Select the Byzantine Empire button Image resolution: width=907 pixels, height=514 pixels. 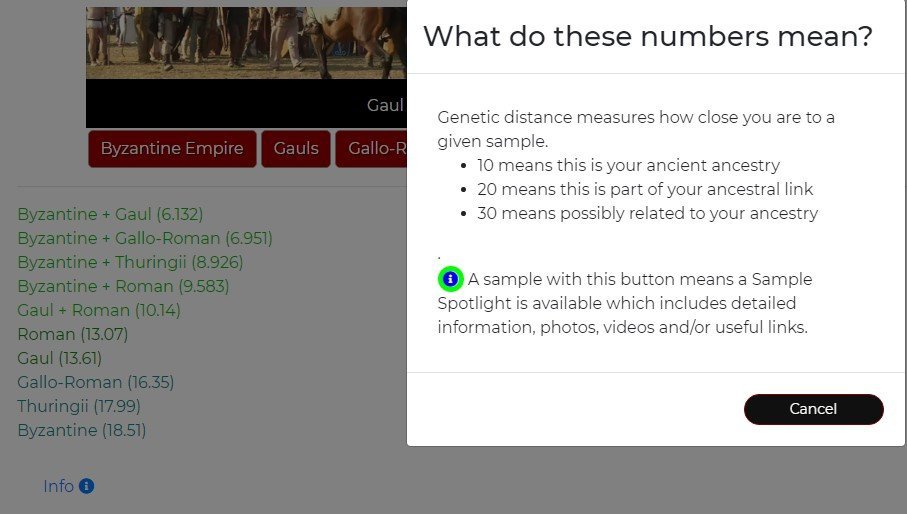[172, 149]
